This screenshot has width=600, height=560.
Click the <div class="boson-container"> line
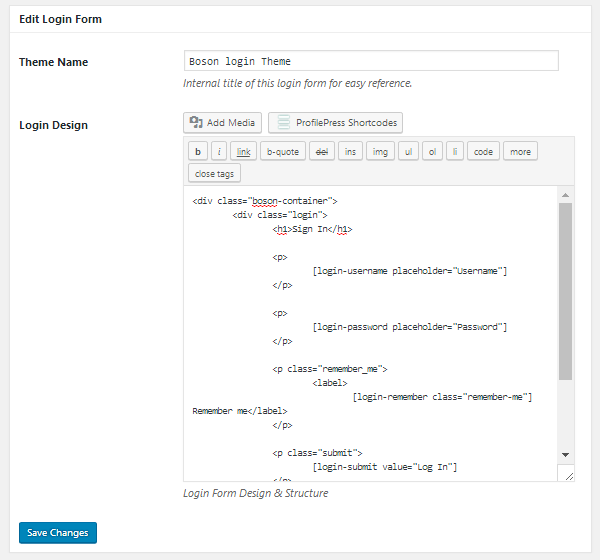pyautogui.click(x=265, y=201)
